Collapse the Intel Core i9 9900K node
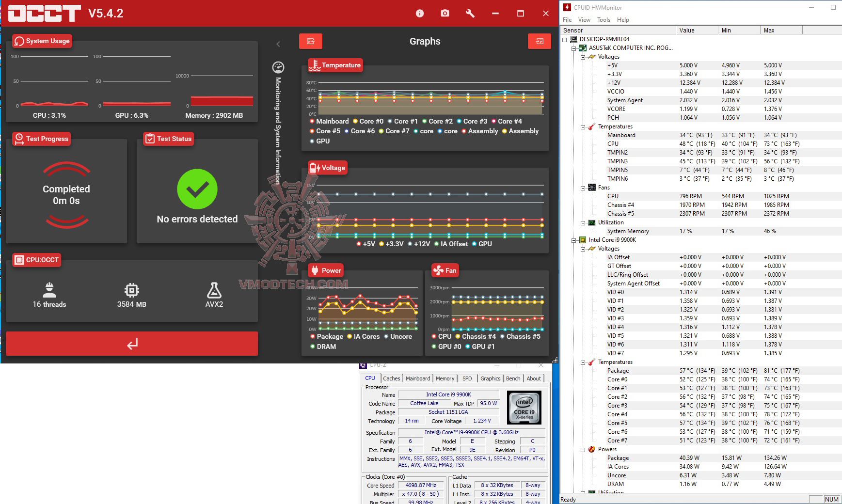This screenshot has width=842, height=504. pos(574,240)
